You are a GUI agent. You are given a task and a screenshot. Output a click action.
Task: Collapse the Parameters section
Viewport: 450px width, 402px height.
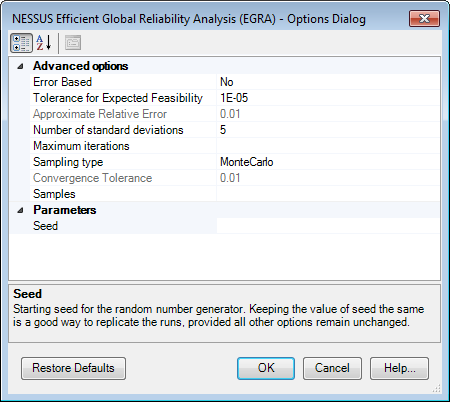click(20, 210)
